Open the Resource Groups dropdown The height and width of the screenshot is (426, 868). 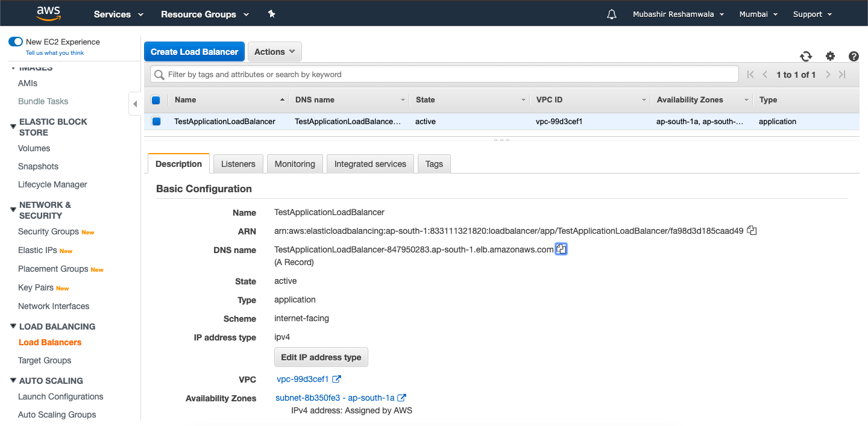pyautogui.click(x=205, y=14)
